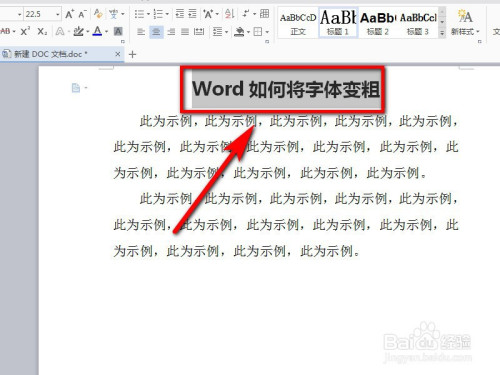
Task: Expand the font color dropdown arrow
Action: (x=107, y=32)
